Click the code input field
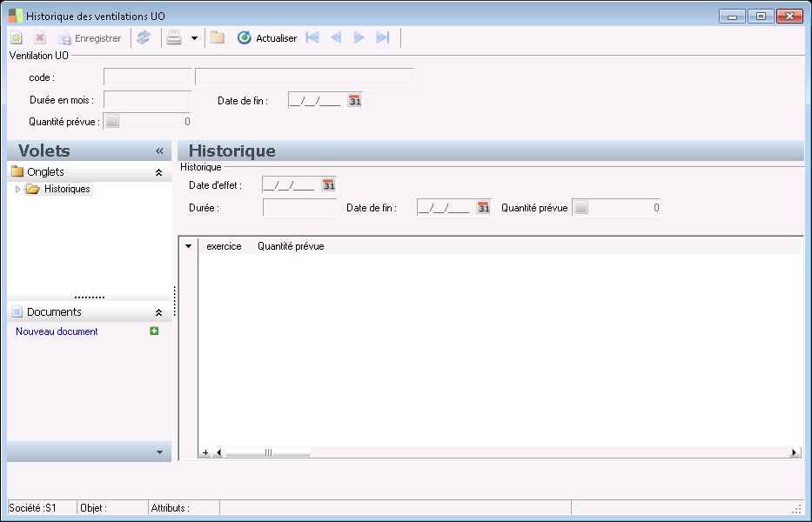The height and width of the screenshot is (522, 812). click(147, 77)
